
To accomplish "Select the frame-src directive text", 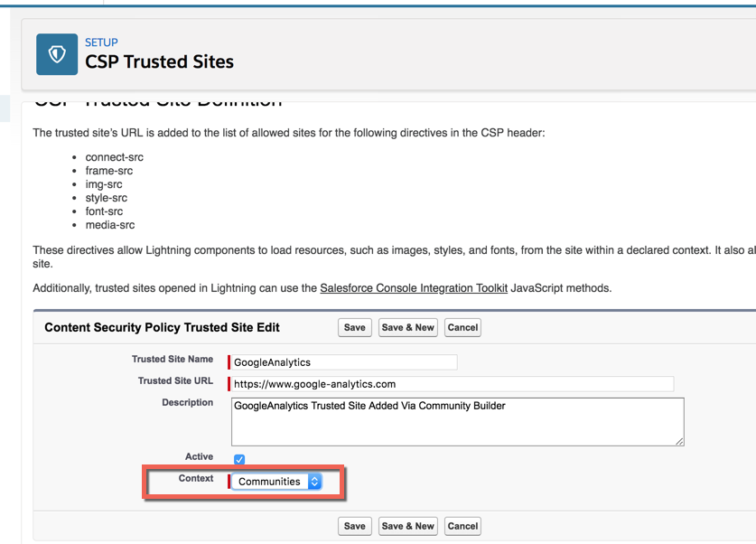I will [x=109, y=171].
